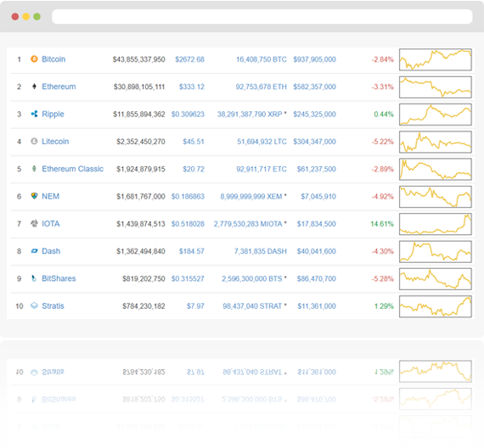This screenshot has height=448, width=484.
Task: Click the Bitcoin coin icon
Action: [34, 59]
